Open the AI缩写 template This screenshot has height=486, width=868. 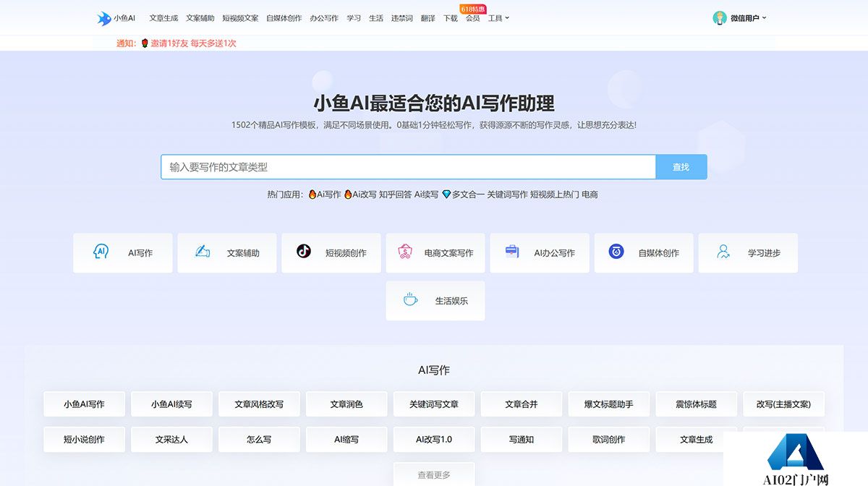coord(346,439)
